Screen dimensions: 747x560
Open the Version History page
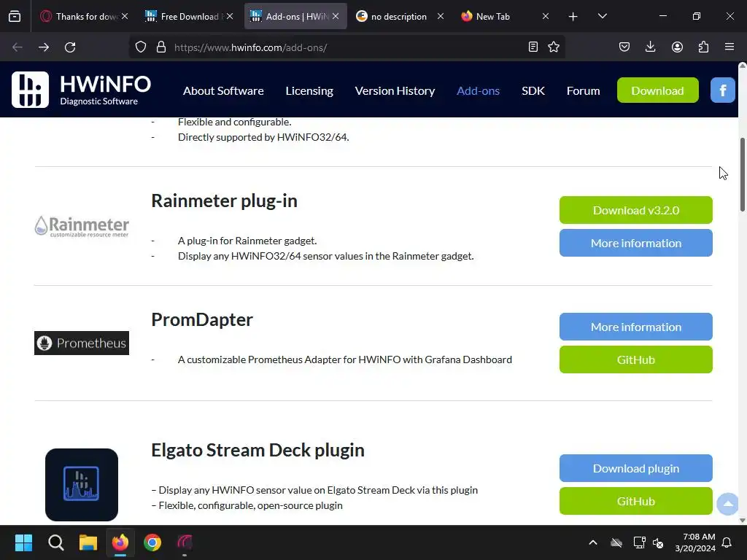point(395,90)
